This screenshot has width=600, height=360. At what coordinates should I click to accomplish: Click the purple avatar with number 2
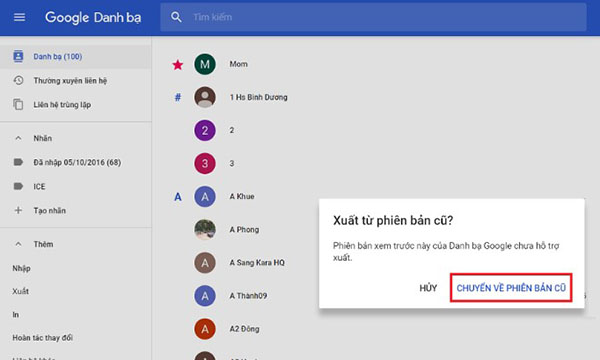tap(205, 130)
